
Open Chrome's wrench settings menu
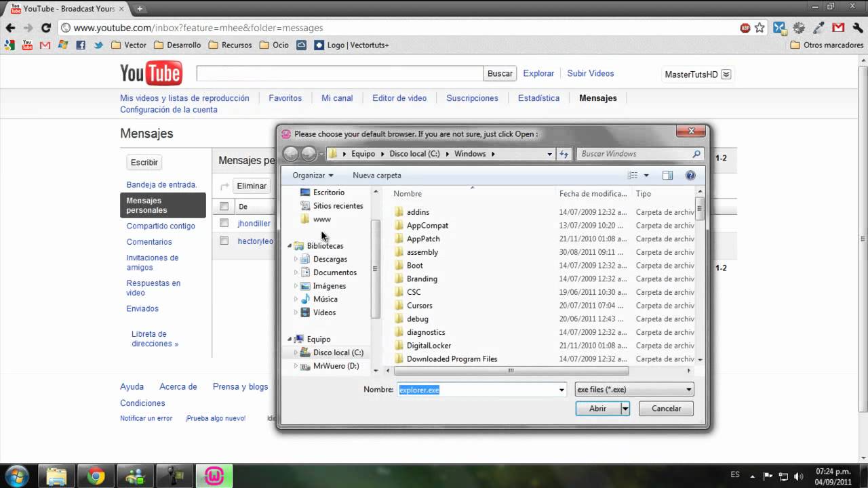857,28
